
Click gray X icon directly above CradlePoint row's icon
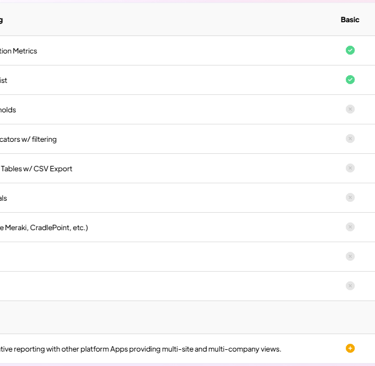tap(350, 198)
